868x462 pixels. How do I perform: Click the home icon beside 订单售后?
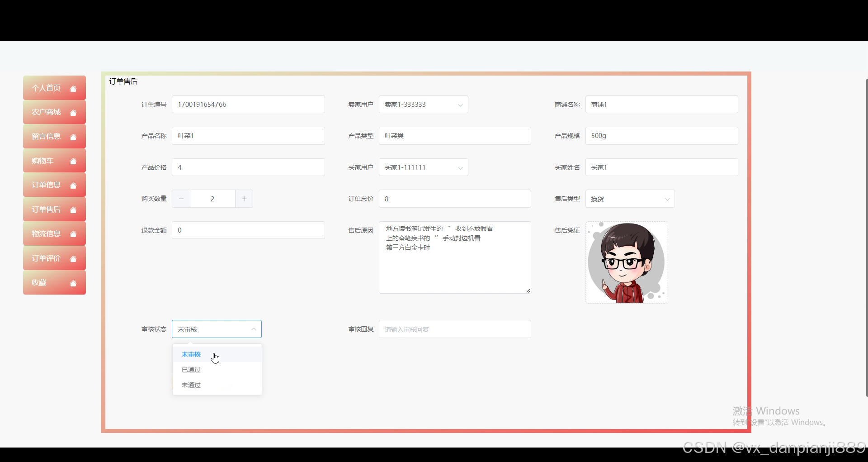73,210
